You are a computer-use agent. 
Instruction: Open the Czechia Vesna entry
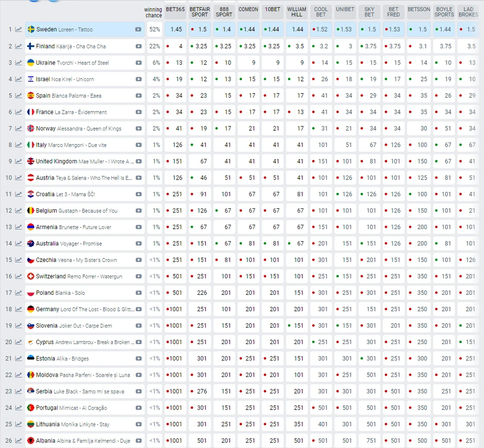point(85,260)
